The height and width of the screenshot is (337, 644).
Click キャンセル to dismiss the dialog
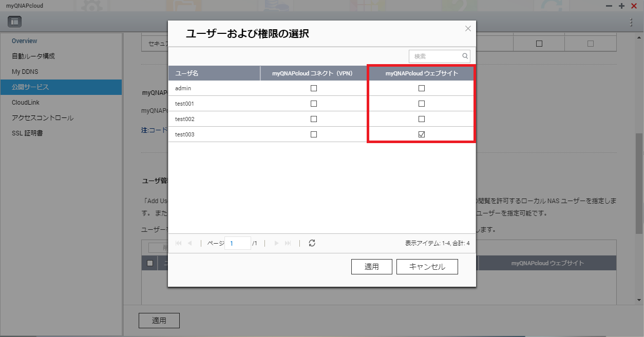427,267
